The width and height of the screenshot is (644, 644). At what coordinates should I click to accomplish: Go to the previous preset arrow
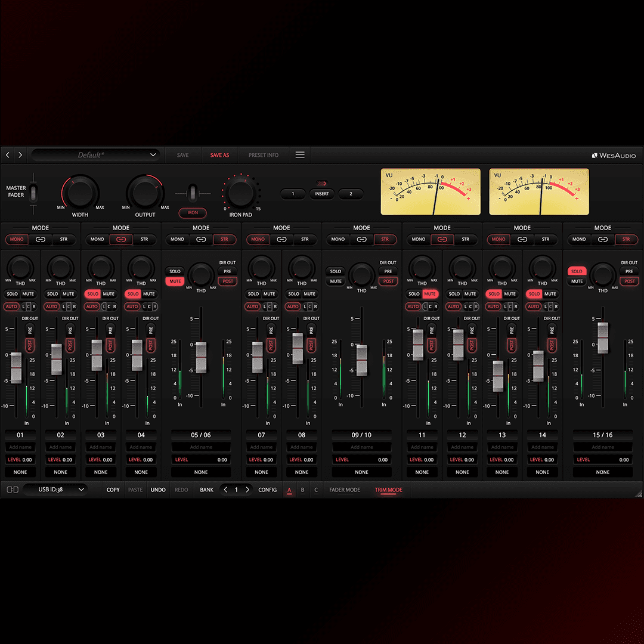[x=8, y=155]
